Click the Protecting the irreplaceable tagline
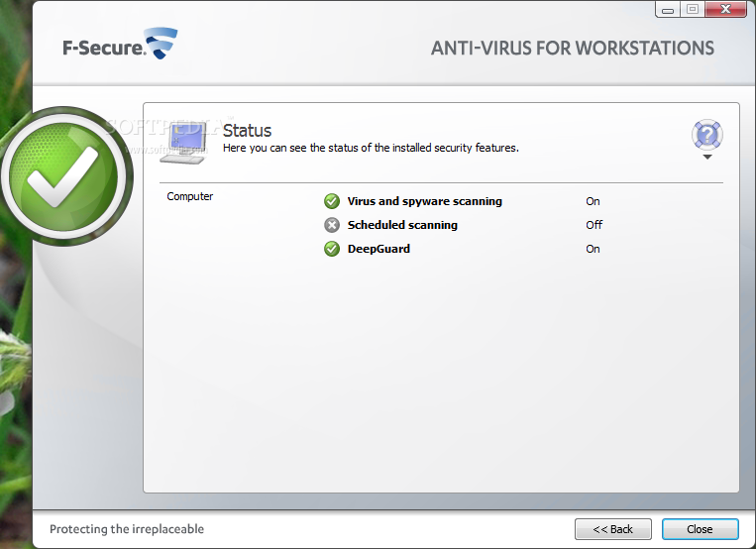This screenshot has width=756, height=549. click(x=127, y=529)
